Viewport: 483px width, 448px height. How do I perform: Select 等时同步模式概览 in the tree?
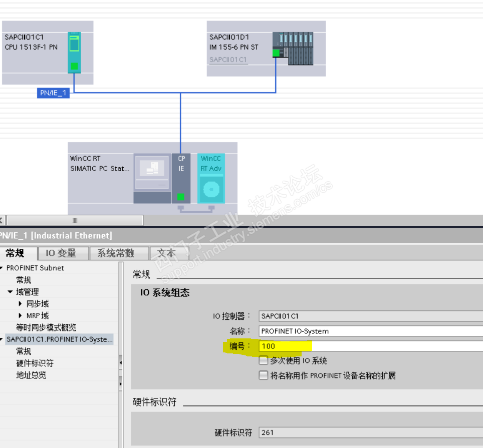point(46,327)
